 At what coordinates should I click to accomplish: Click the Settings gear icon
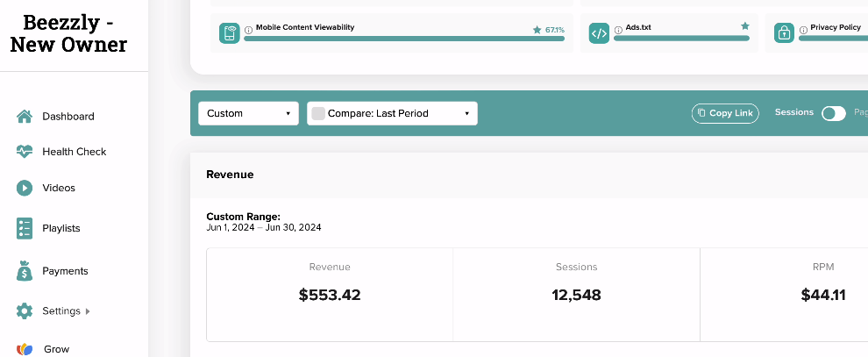point(25,311)
